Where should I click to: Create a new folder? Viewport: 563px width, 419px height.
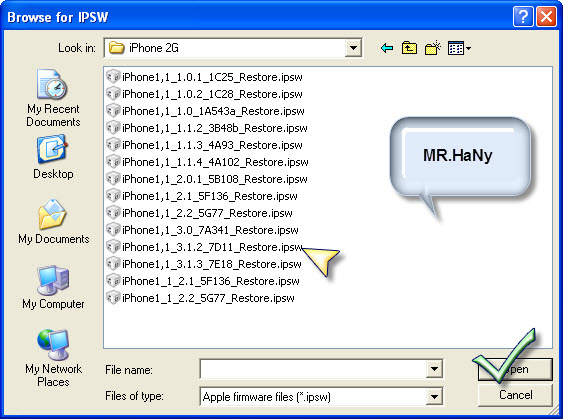[x=433, y=48]
